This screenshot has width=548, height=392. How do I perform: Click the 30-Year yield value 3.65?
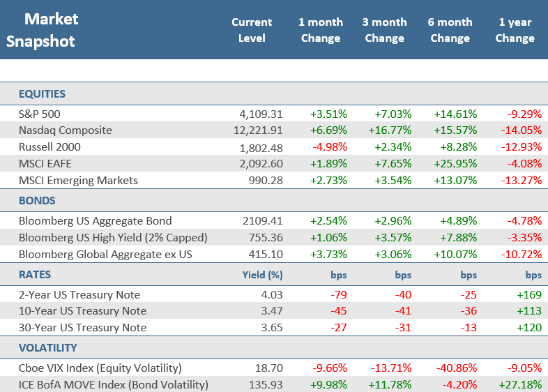(271, 328)
